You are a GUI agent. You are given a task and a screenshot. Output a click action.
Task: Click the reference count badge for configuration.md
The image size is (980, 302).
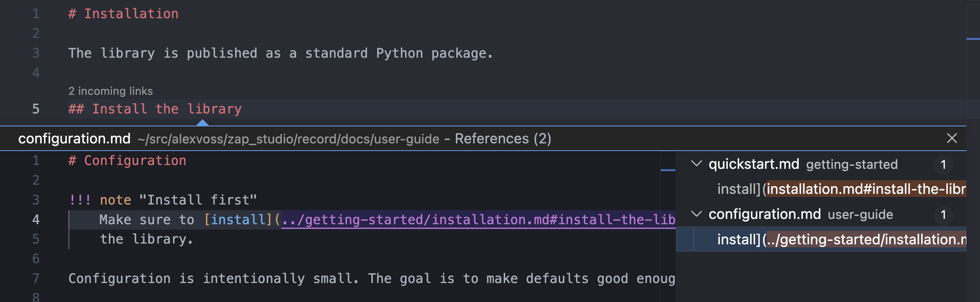pyautogui.click(x=943, y=214)
